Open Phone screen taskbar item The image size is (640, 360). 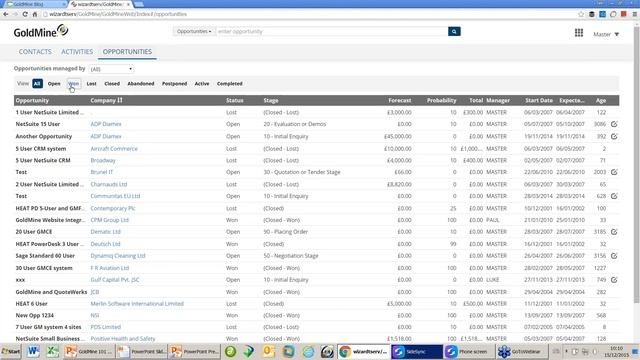point(469,351)
